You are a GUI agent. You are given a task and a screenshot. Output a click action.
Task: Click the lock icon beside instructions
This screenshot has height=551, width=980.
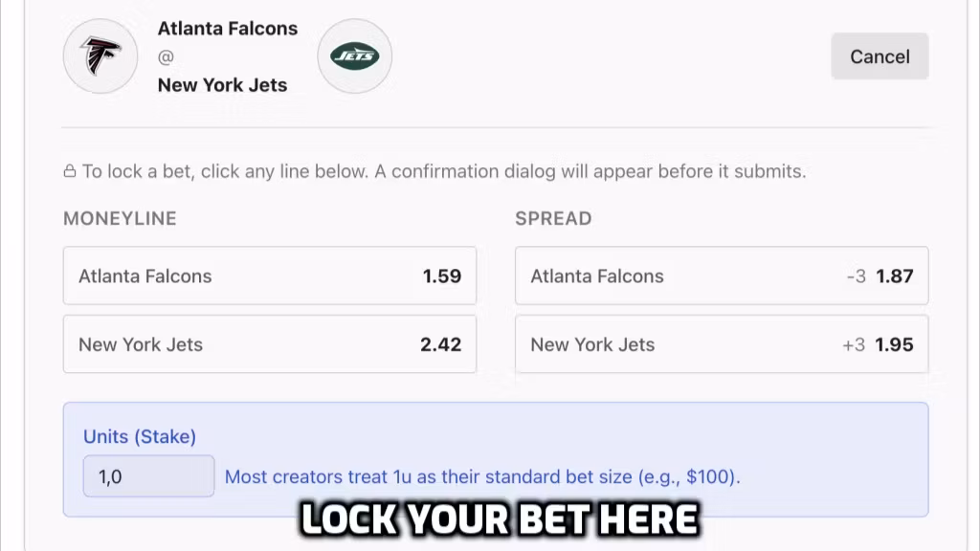pyautogui.click(x=70, y=172)
